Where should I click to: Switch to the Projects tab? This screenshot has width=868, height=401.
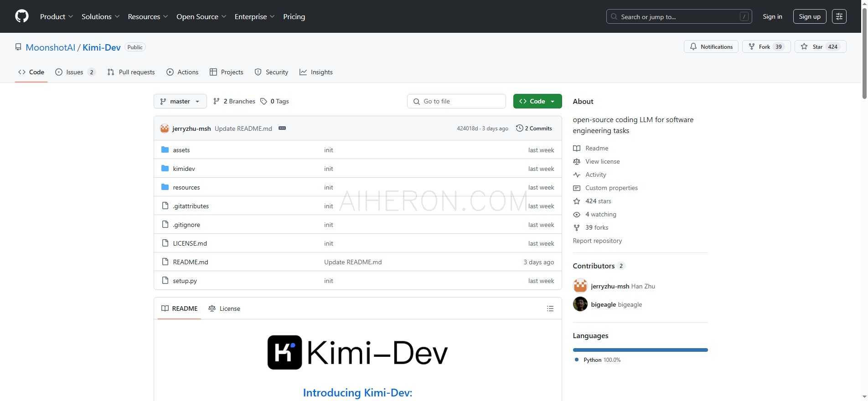227,72
